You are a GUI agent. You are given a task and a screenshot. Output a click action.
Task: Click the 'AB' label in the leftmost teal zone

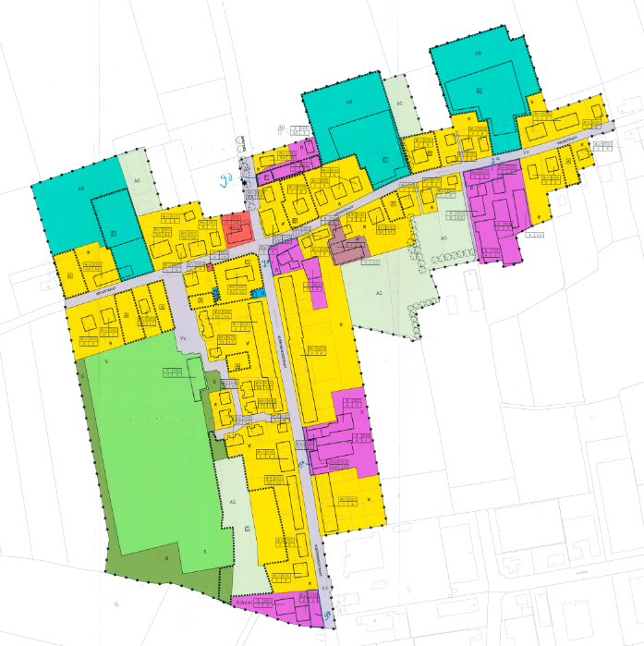[81, 189]
